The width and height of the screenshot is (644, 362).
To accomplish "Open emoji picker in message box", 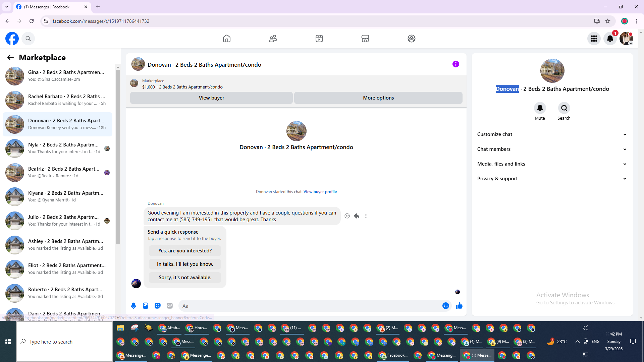I will 446,306.
